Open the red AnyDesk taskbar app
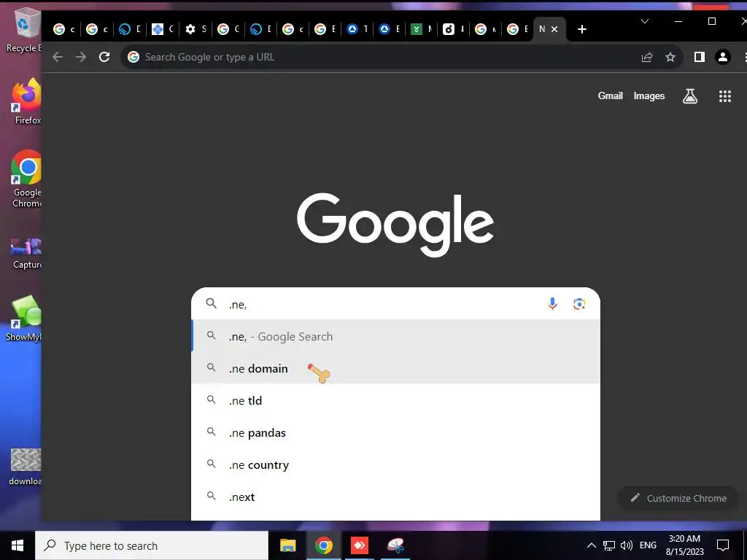Screen dimensions: 747x560 click(x=359, y=545)
